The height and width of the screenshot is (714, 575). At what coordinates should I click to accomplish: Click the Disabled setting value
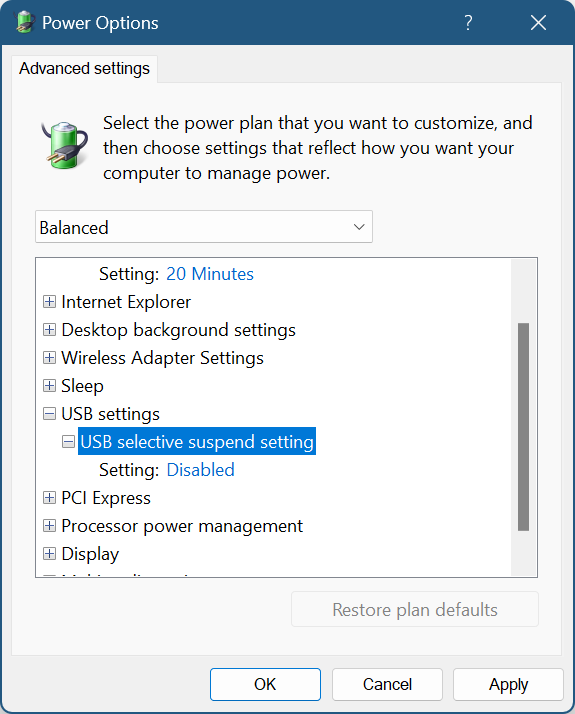(201, 470)
